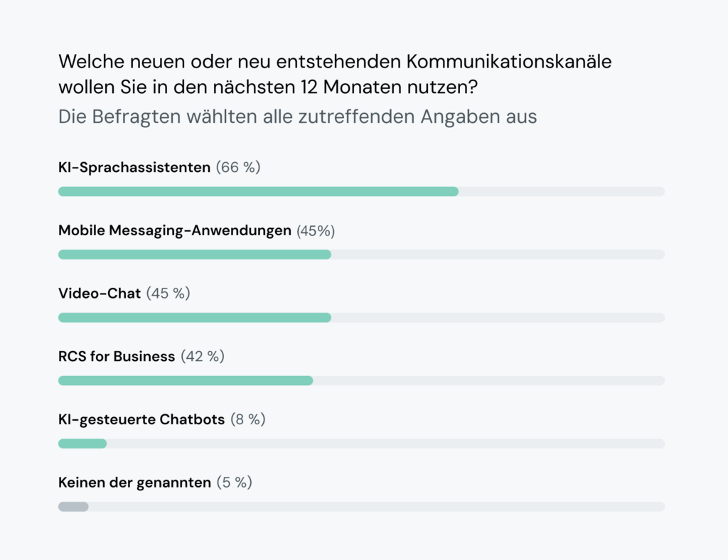
Task: Click the 45% value beside Mobile Messaging-Anwendungen
Action: click(316, 231)
